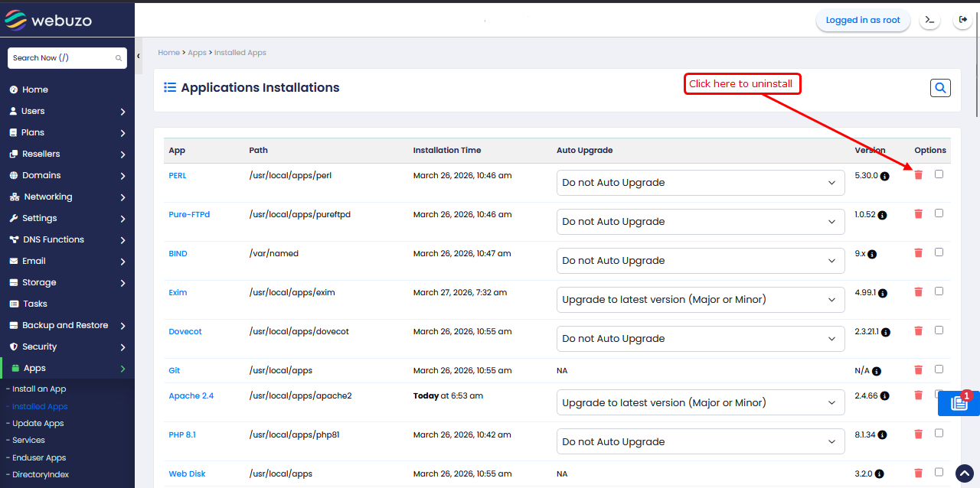Open the PHP 8.1 app link
This screenshot has width=980, height=488.
[182, 434]
